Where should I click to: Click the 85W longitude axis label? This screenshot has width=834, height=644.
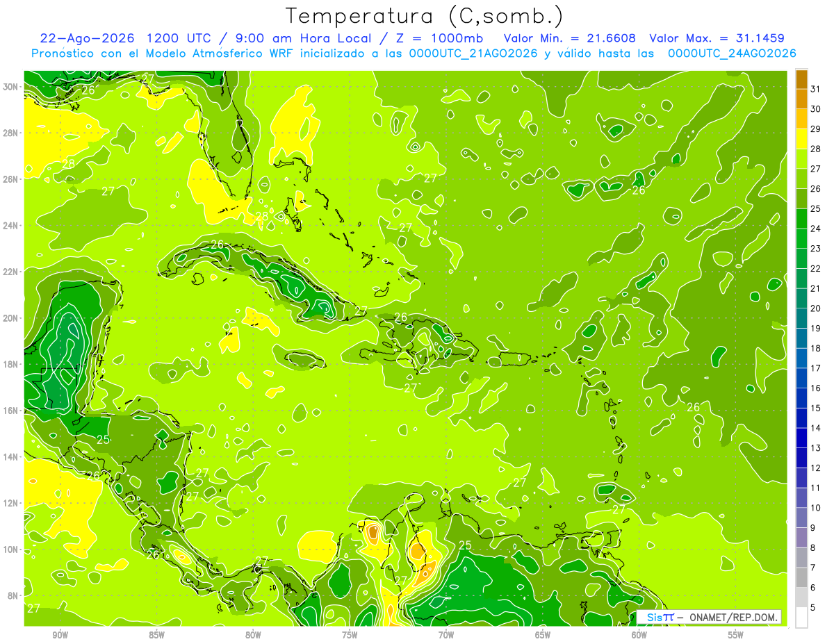pos(156,635)
